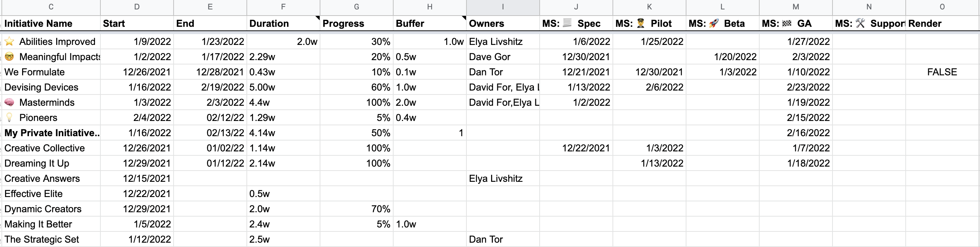Image resolution: width=980 pixels, height=247 pixels.
Task: Click the light bulb emoji beside Pioneers
Action: coord(9,117)
